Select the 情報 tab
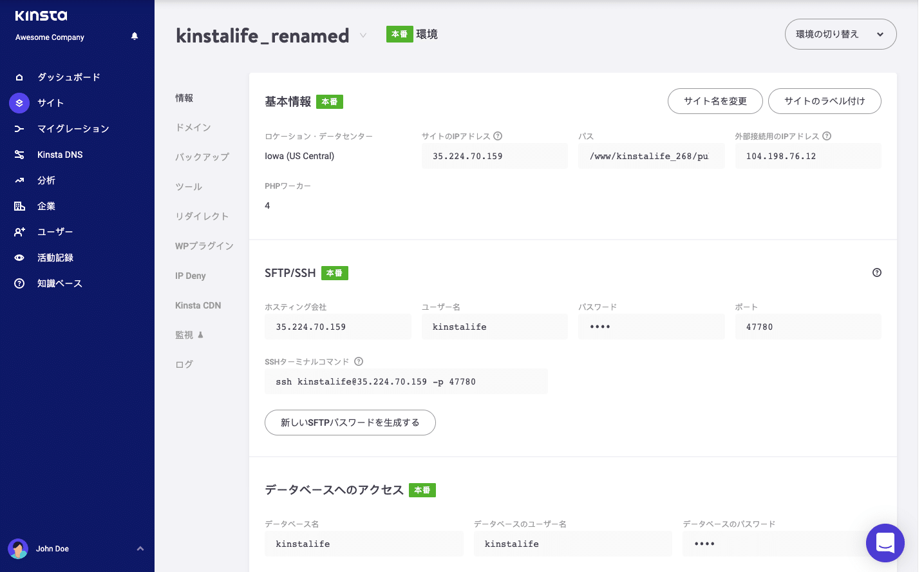 tap(184, 98)
